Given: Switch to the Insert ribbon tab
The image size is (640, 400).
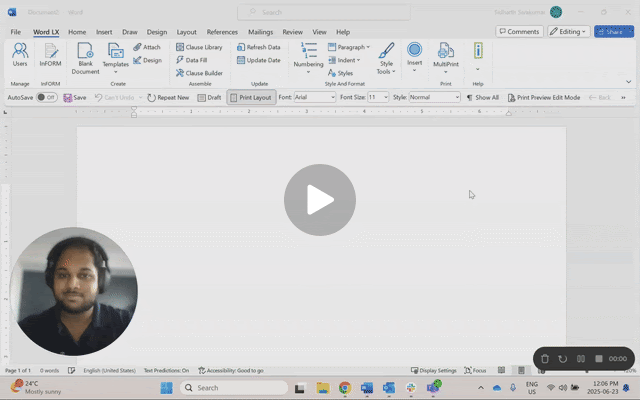Looking at the screenshot, I should click(104, 32).
